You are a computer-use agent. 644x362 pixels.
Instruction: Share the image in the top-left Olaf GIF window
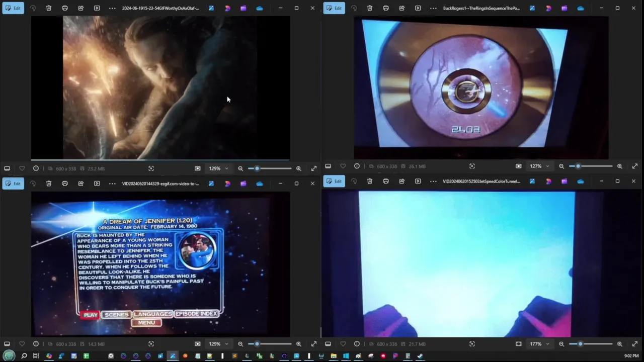pos(81,8)
